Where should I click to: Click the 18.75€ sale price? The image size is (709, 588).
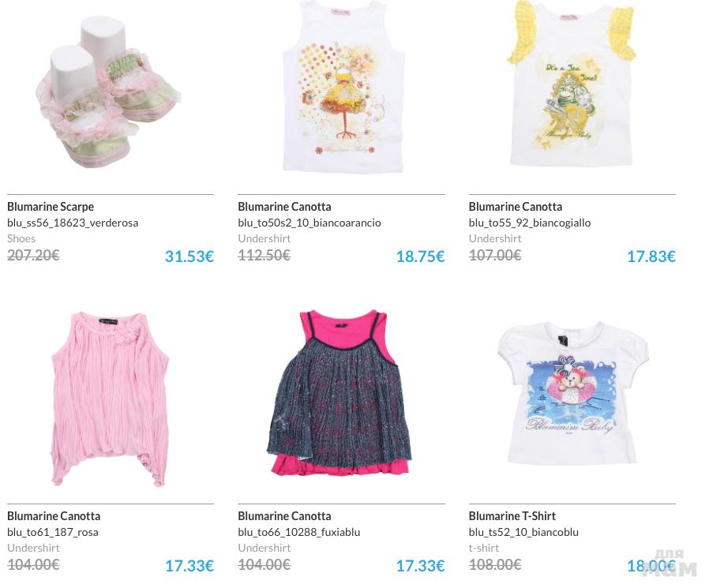tap(421, 257)
